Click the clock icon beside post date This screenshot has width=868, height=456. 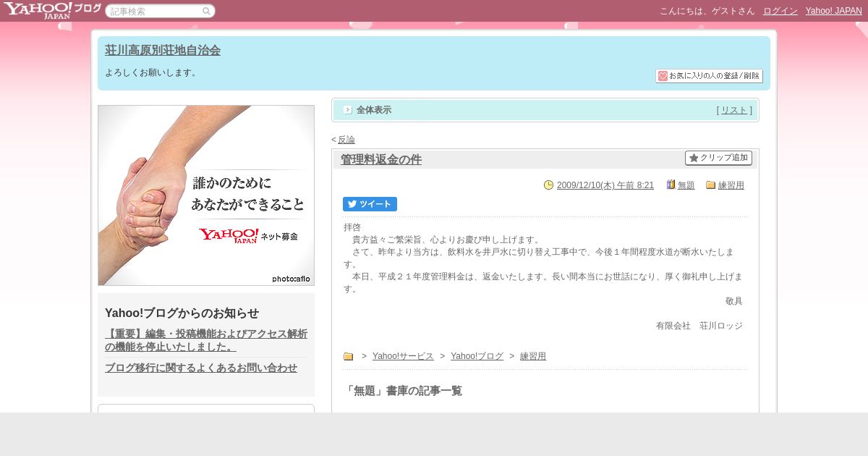(x=548, y=185)
